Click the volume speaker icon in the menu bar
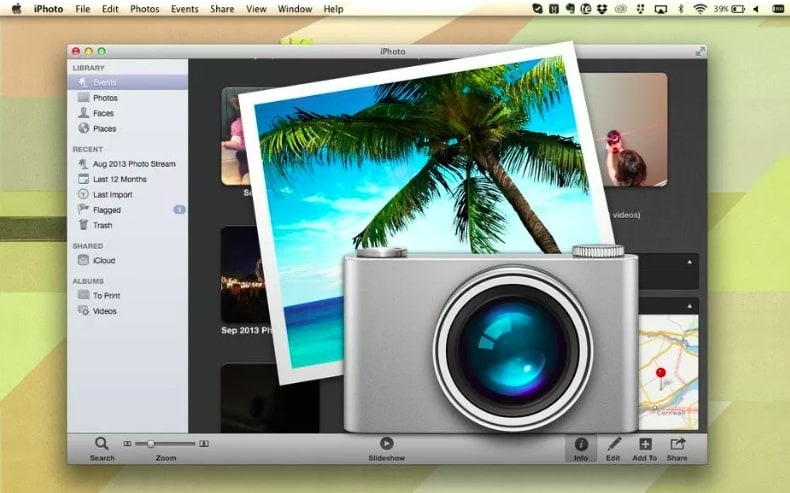The image size is (790, 493). (x=756, y=9)
